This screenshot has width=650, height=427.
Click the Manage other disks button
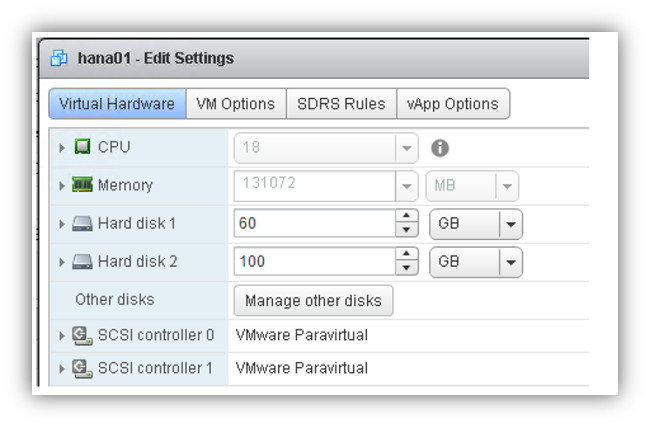pyautogui.click(x=313, y=300)
